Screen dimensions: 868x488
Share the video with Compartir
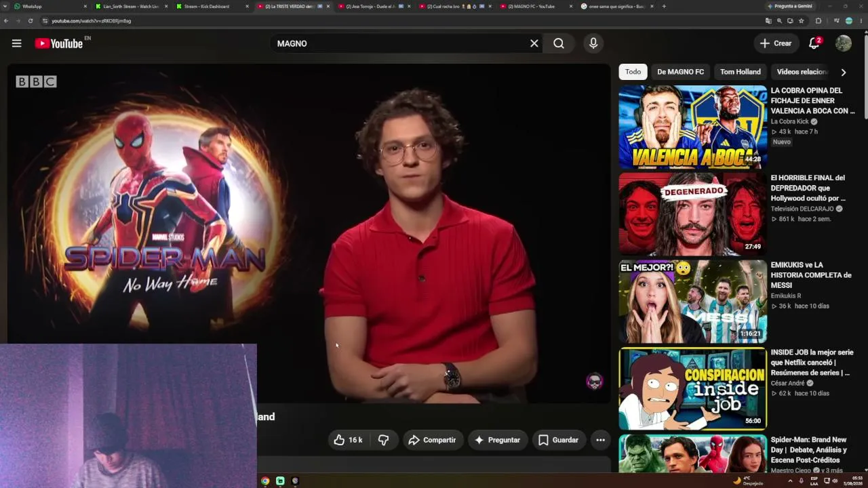(432, 440)
